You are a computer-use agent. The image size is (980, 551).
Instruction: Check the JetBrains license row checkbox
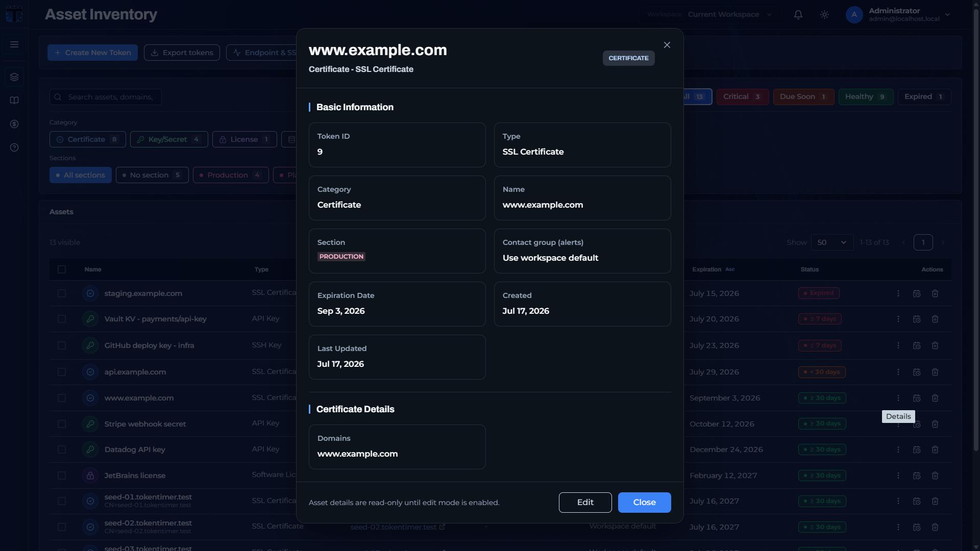(x=62, y=475)
